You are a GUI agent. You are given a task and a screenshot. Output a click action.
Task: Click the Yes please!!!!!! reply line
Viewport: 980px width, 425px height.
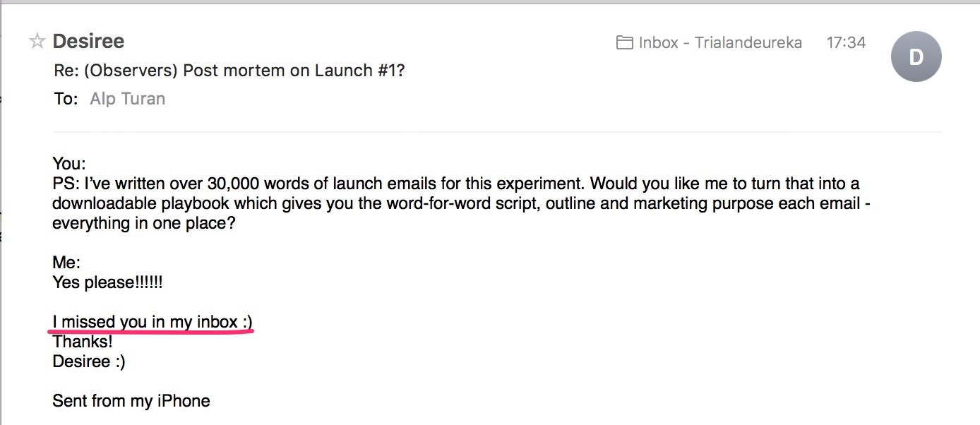(x=107, y=282)
